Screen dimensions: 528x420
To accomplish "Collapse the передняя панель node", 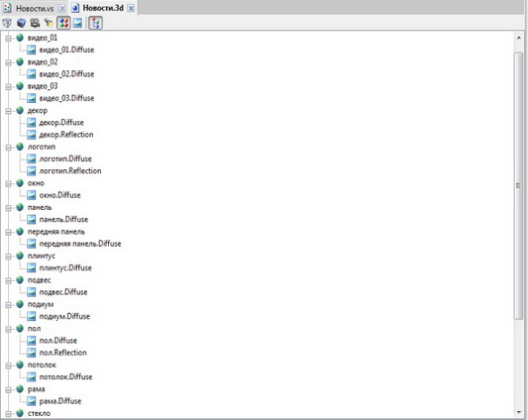I will coord(8,232).
